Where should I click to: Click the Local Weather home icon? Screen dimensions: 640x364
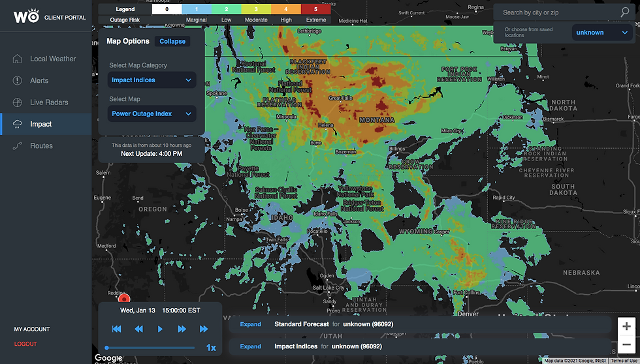tap(17, 59)
